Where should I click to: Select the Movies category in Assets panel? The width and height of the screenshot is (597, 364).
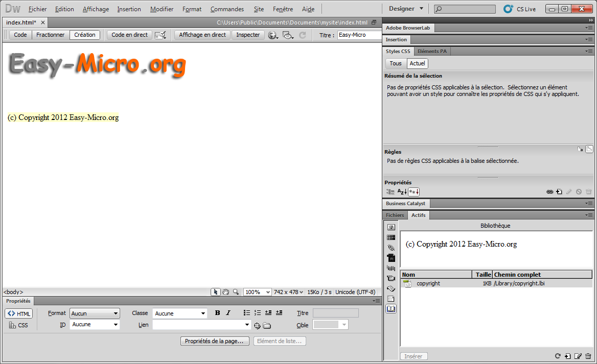pyautogui.click(x=391, y=278)
